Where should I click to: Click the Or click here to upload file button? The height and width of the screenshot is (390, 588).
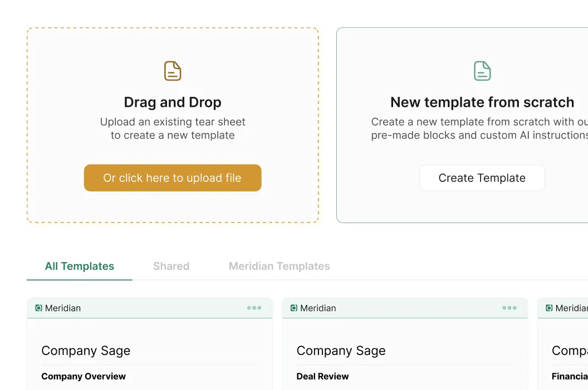pyautogui.click(x=172, y=177)
